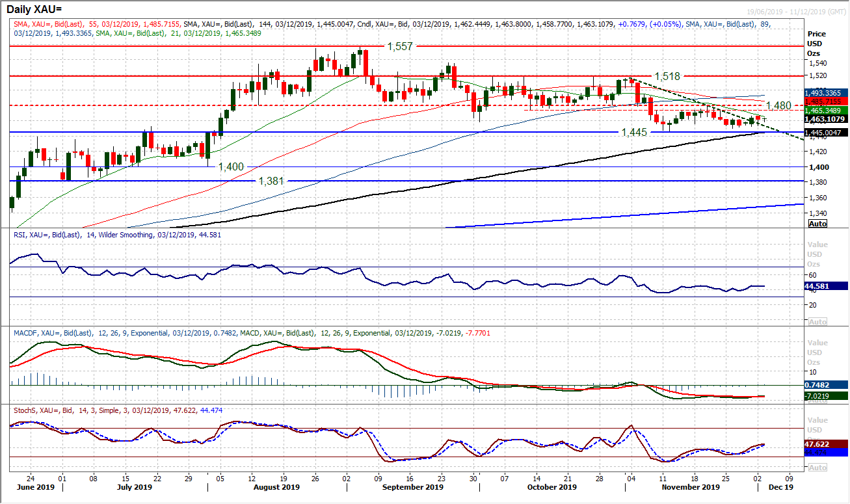Click the 1,400 support level label
The height and width of the screenshot is (504, 850).
(x=230, y=167)
